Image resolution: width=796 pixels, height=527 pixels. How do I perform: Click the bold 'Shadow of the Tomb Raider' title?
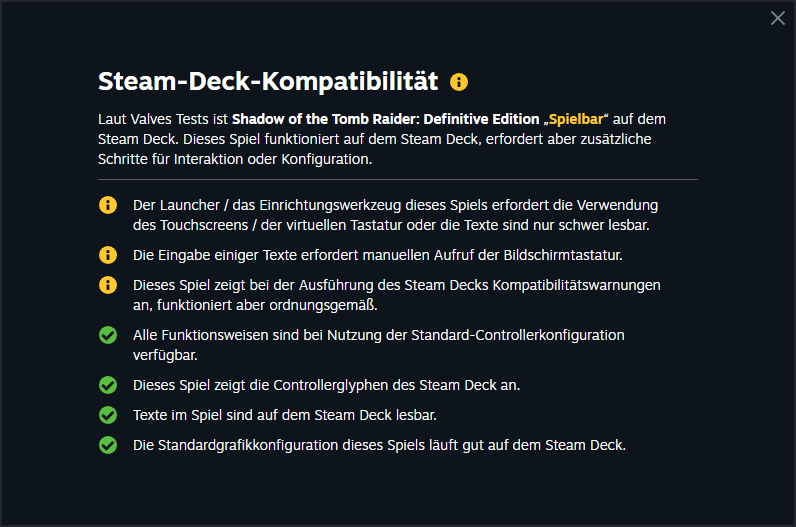[x=386, y=119]
